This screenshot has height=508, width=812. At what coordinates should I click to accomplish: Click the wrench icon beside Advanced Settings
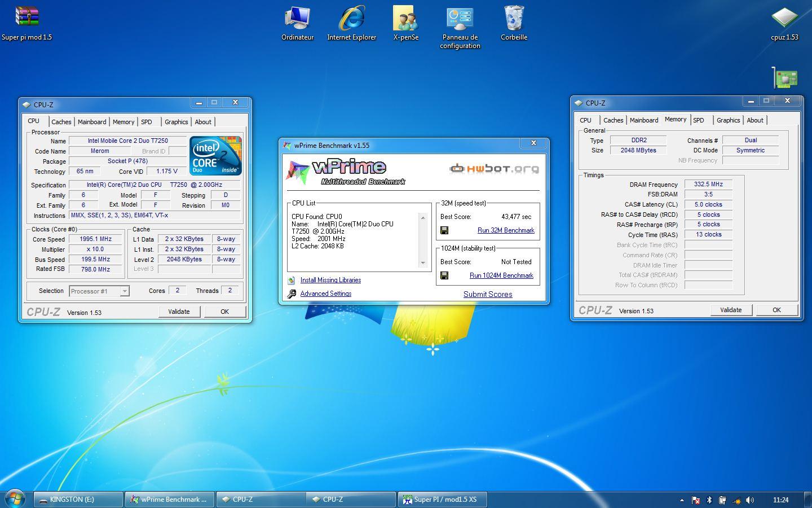click(x=292, y=294)
